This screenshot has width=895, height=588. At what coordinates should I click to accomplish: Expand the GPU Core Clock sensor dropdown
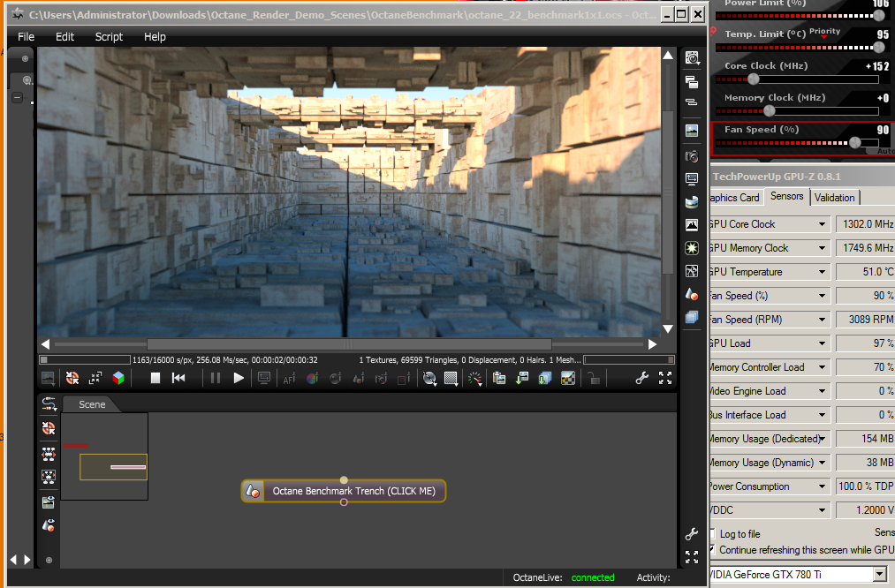(x=822, y=224)
